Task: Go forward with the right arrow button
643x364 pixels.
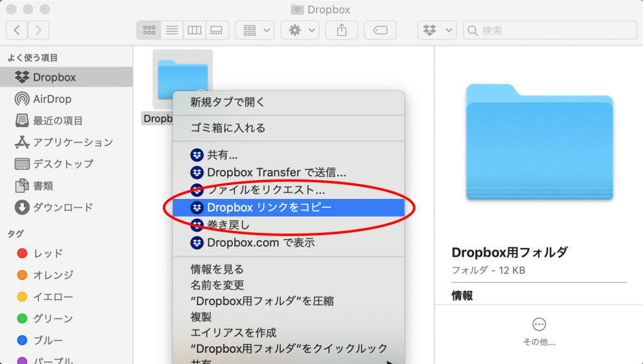Action: pos(38,30)
